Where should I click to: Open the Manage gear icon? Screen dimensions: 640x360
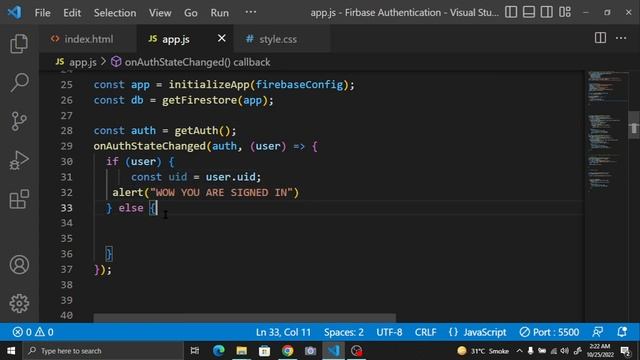click(x=19, y=303)
